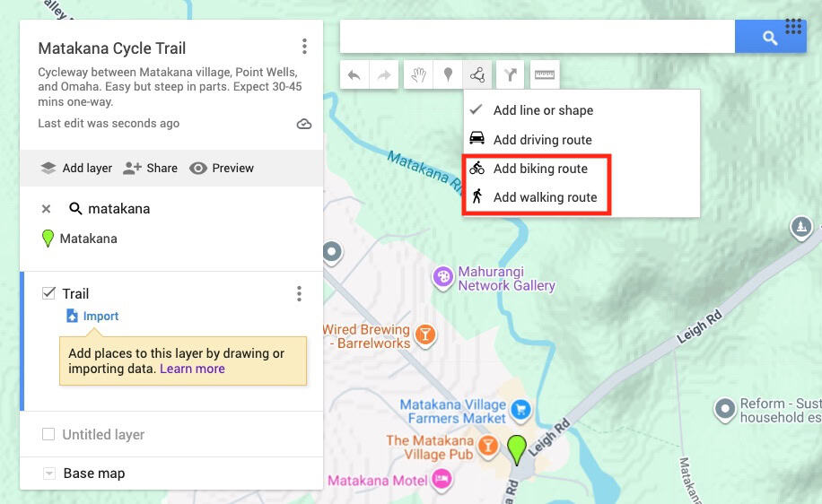Choose Add biking route
This screenshot has width=822, height=504.
tap(540, 169)
